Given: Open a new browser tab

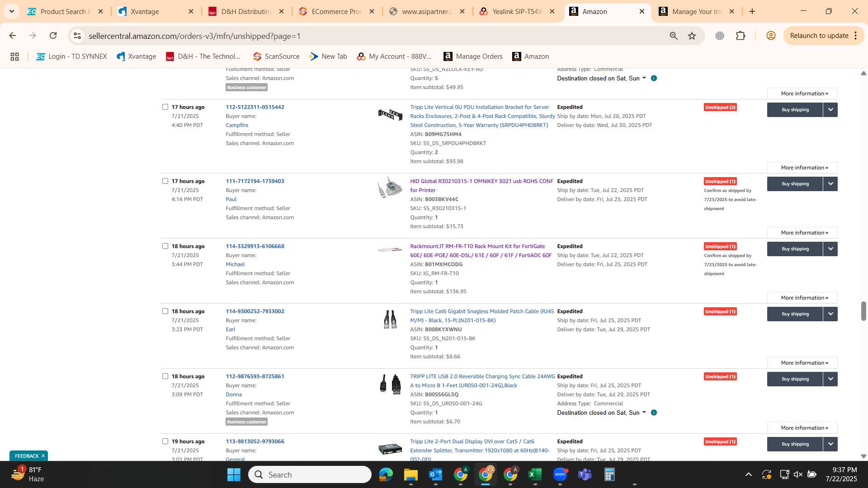Looking at the screenshot, I should 752,11.
